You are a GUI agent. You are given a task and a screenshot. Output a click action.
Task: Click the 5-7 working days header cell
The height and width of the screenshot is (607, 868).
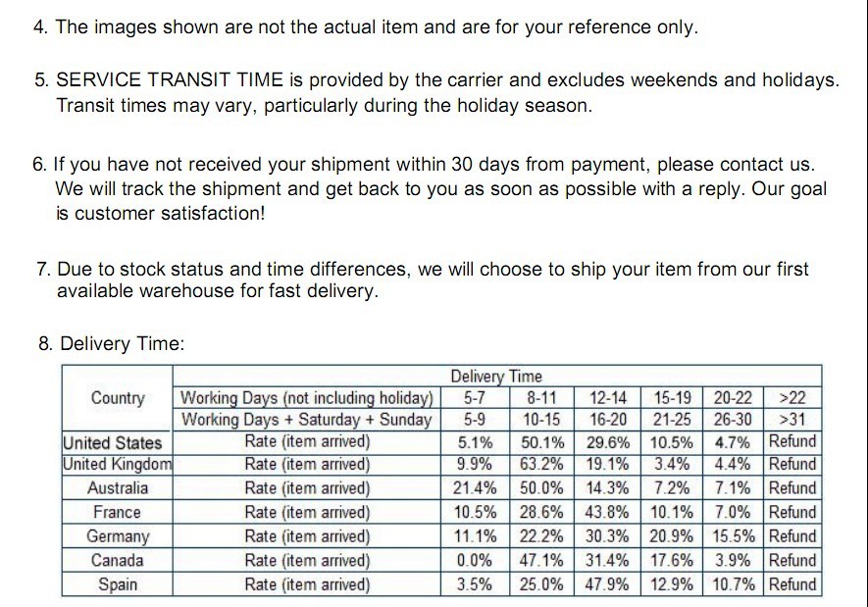[475, 398]
